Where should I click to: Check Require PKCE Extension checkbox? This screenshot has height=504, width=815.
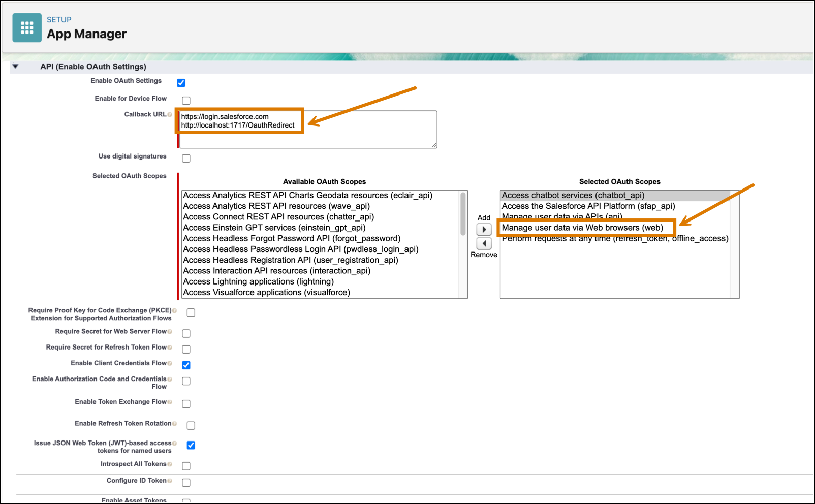[x=191, y=312]
